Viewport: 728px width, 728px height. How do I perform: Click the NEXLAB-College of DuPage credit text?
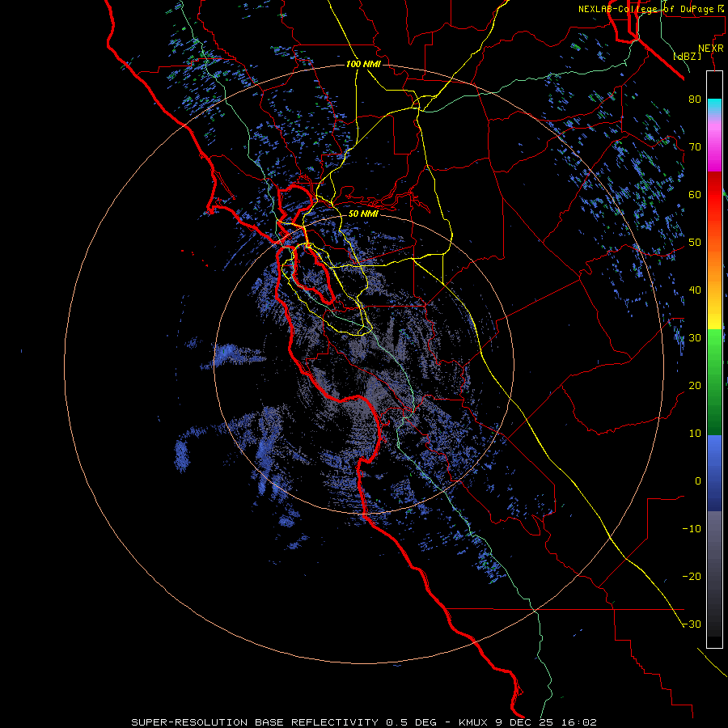[653, 9]
